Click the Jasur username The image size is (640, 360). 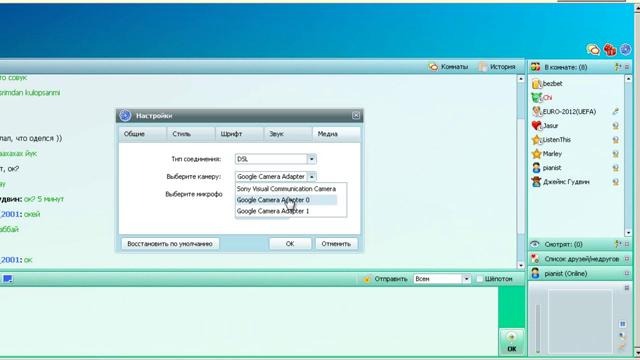[x=551, y=126]
